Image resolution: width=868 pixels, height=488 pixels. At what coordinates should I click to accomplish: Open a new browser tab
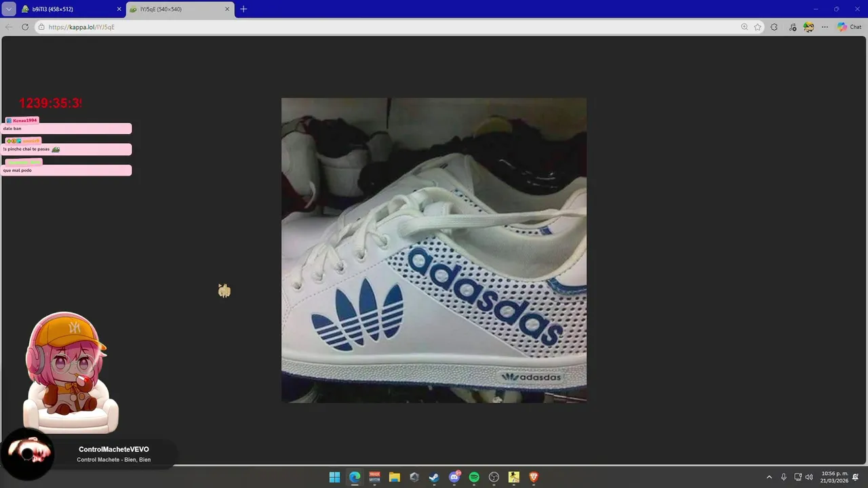[x=243, y=9]
